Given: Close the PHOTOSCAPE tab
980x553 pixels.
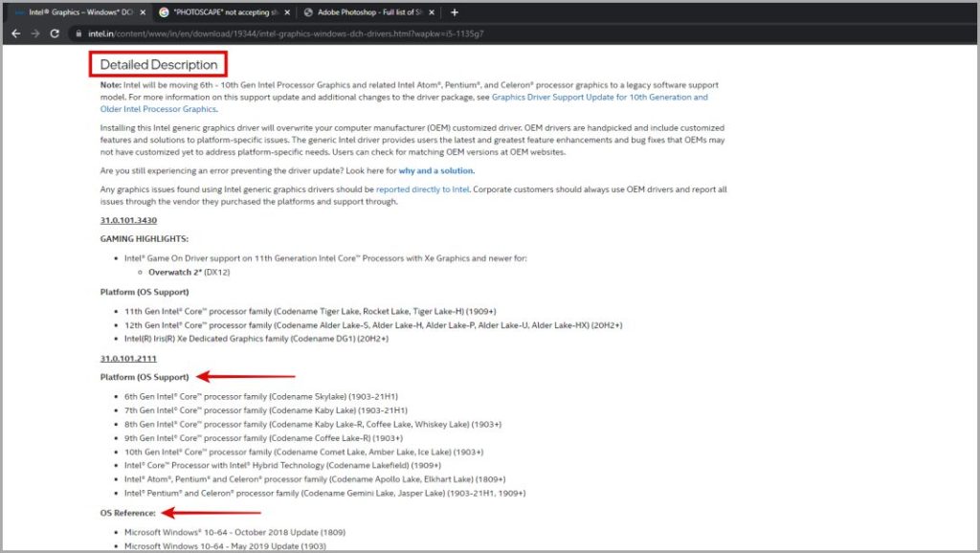Looking at the screenshot, I should point(287,12).
